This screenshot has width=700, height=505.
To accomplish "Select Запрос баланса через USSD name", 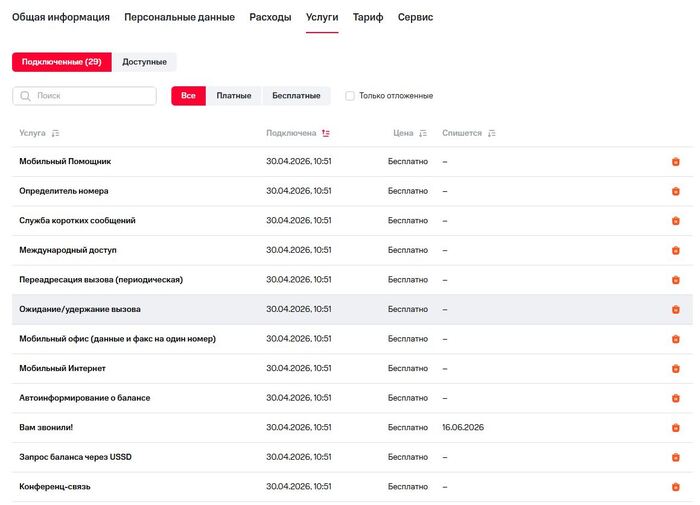I will pos(75,457).
